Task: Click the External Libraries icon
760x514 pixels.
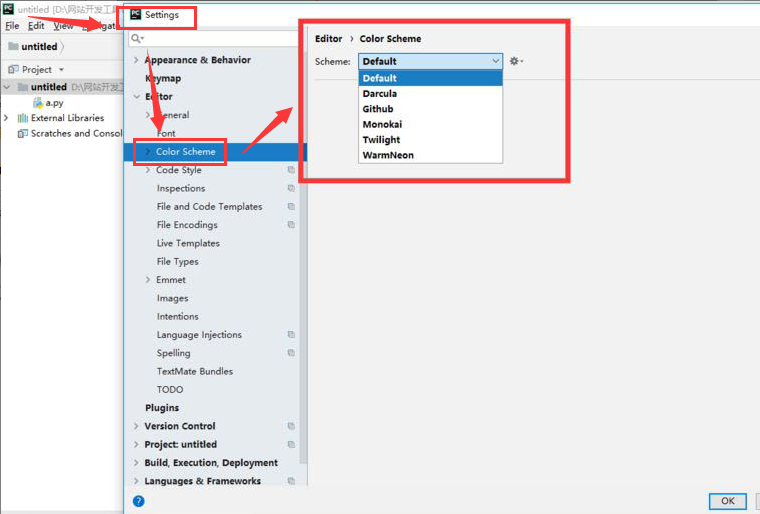Action: (23, 118)
